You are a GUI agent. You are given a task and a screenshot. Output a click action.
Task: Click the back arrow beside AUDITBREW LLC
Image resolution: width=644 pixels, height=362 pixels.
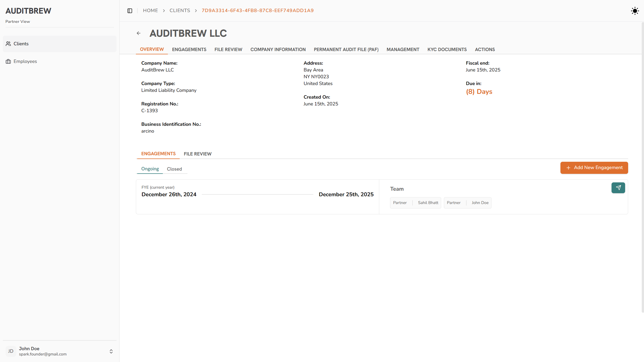point(138,33)
